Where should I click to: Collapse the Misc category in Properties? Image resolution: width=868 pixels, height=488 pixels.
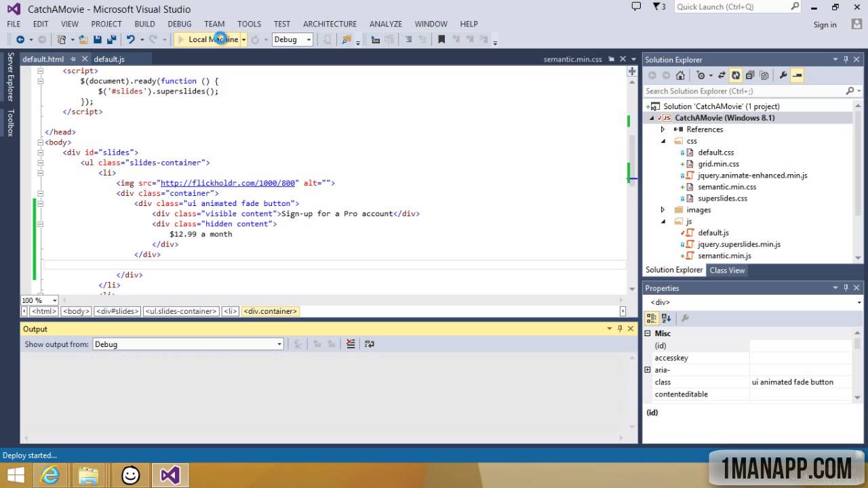648,333
